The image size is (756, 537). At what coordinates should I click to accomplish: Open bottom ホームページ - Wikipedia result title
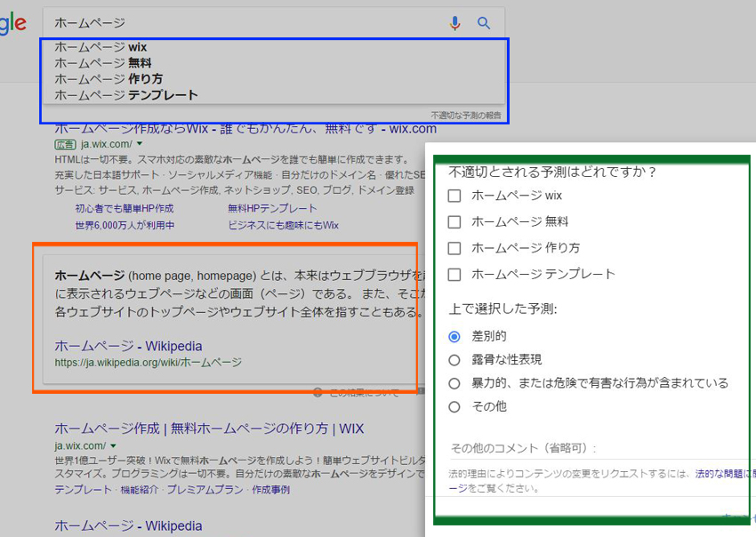coord(128,526)
